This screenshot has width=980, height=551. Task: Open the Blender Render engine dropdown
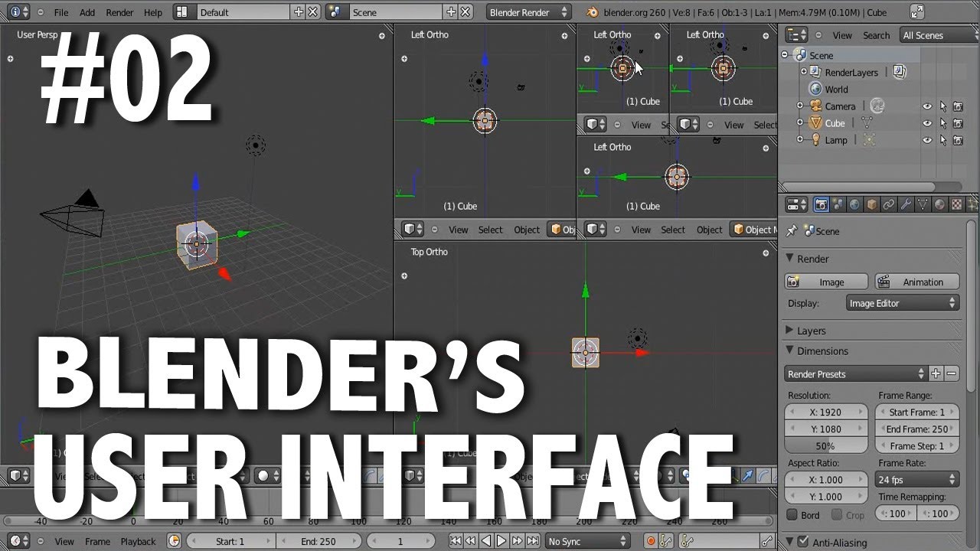pyautogui.click(x=529, y=12)
